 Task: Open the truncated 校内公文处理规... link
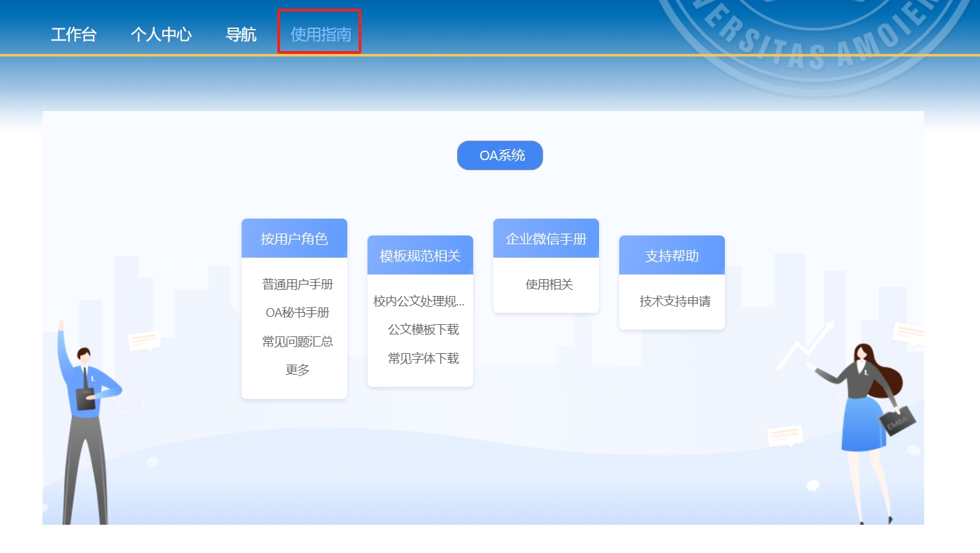419,301
